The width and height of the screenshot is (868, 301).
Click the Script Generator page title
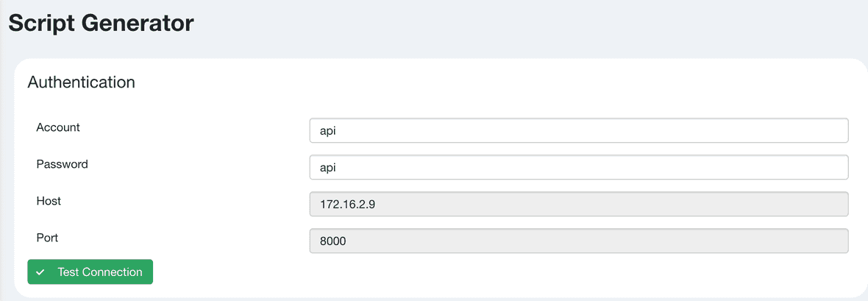coord(101,23)
